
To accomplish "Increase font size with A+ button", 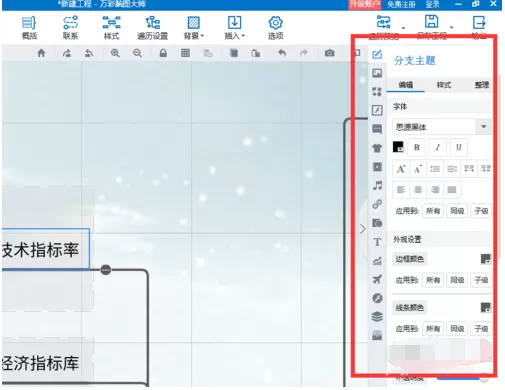I will [401, 169].
